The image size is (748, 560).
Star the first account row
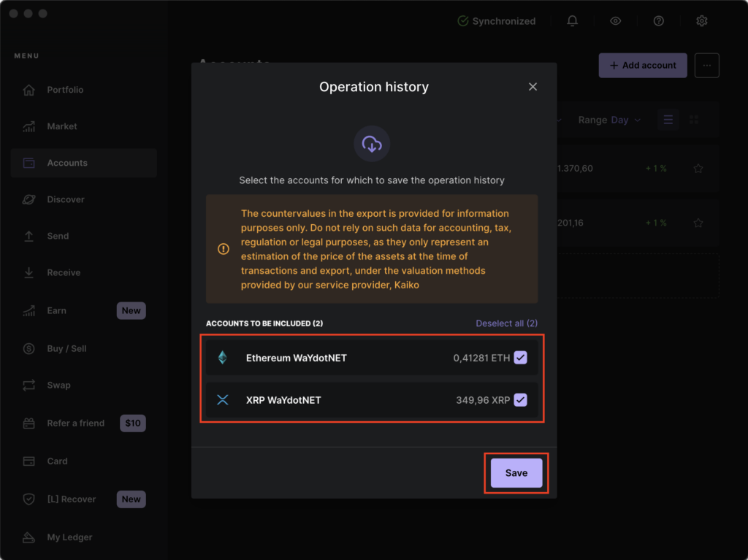pyautogui.click(x=698, y=169)
